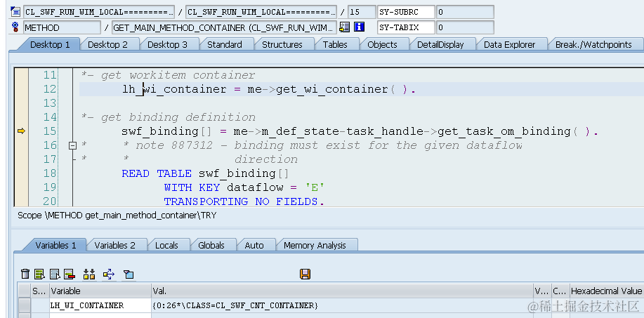Select the LH_WI_CONTAINER row selector button
Image resolution: width=644 pixels, height=318 pixels.
(x=25, y=305)
